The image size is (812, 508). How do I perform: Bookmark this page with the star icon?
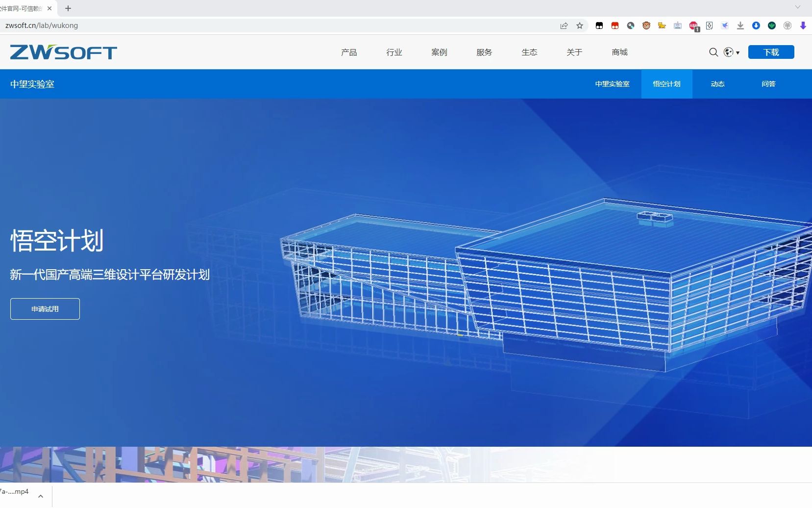point(580,25)
